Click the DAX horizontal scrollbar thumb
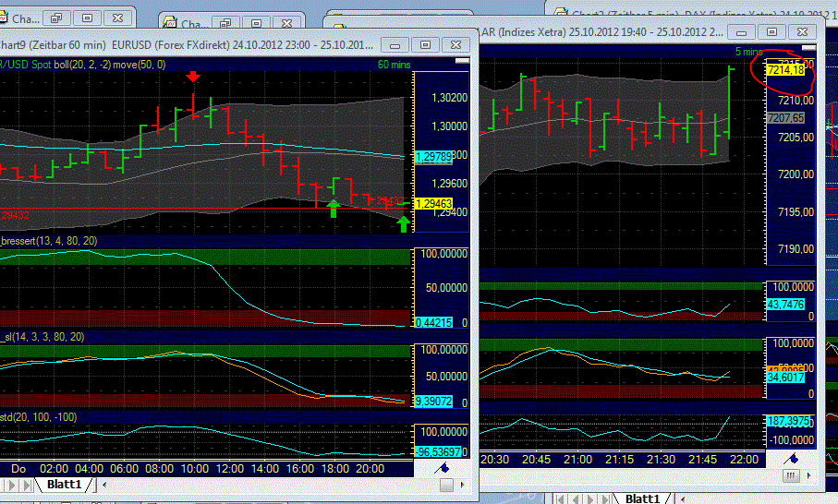 [791, 475]
